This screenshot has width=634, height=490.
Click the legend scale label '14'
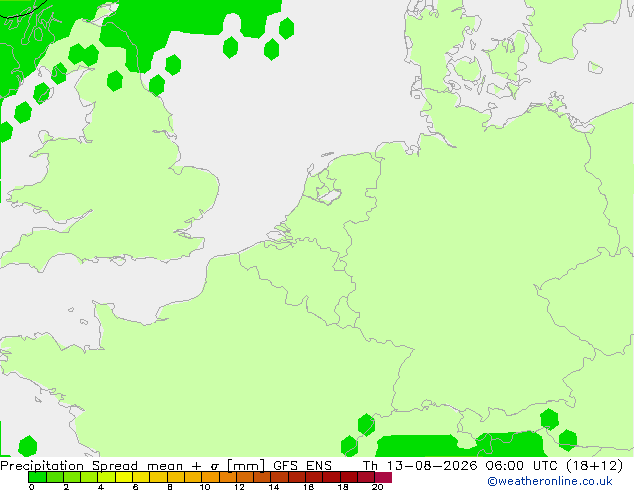point(274,487)
